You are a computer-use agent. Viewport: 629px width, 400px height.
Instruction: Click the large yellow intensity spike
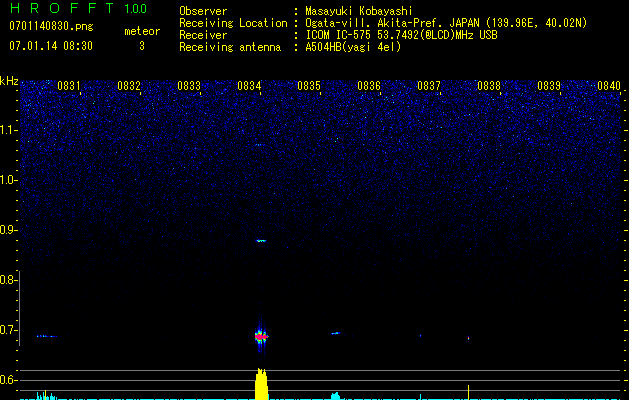click(x=262, y=385)
